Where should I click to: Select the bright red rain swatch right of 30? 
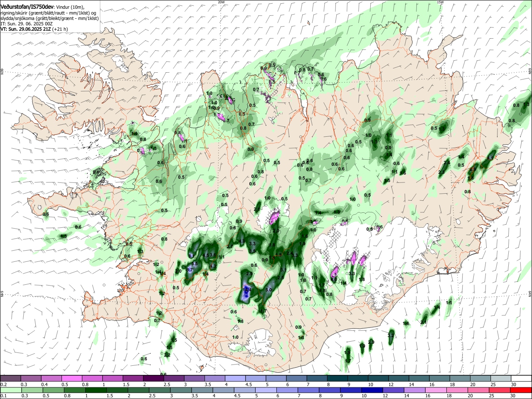[520, 390]
